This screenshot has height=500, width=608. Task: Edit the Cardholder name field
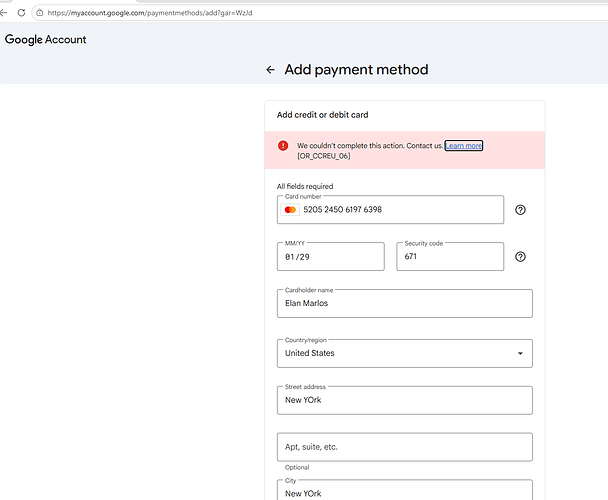click(404, 303)
